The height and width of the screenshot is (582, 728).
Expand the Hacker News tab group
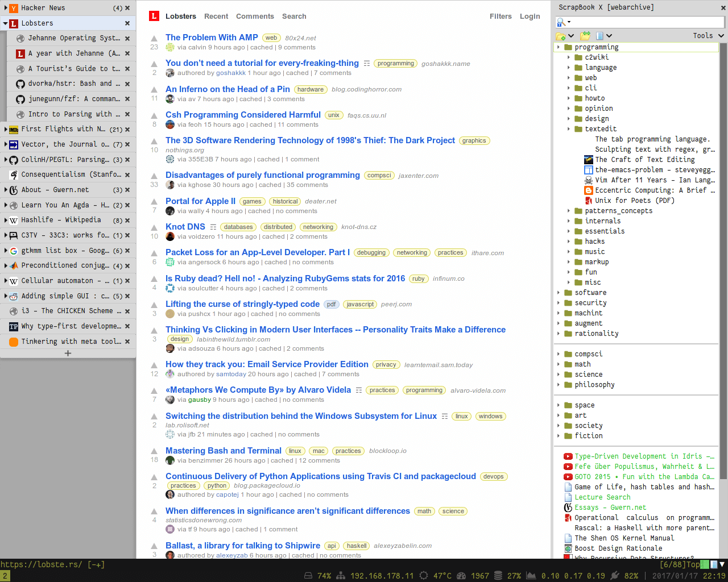pyautogui.click(x=5, y=8)
